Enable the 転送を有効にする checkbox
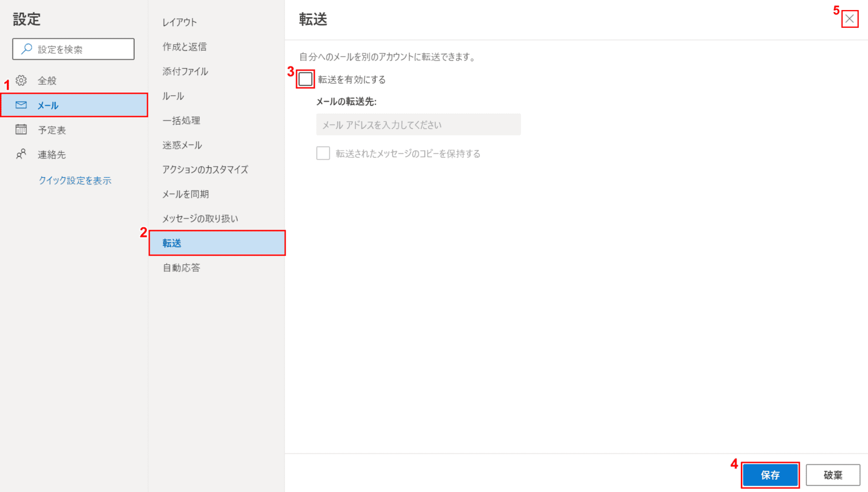This screenshot has height=492, width=868. tap(305, 79)
